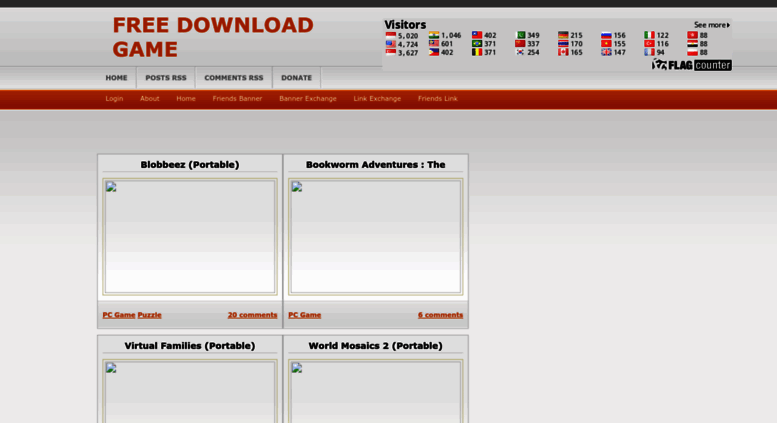Open the POSTS RSS tab
The height and width of the screenshot is (423, 777).
click(x=166, y=78)
